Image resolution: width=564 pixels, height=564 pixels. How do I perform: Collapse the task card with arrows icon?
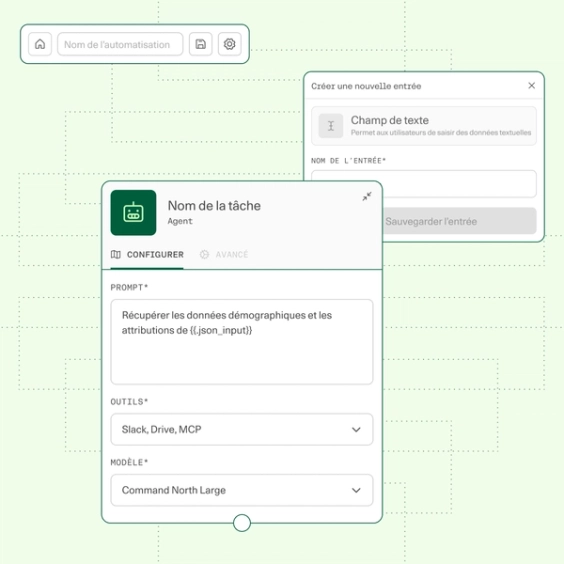tap(367, 196)
